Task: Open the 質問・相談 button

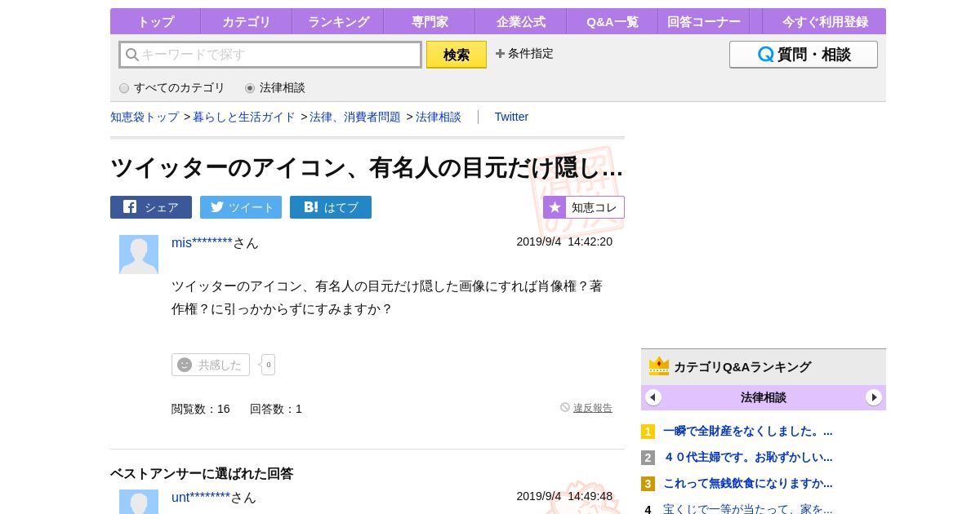Action: 804,55
